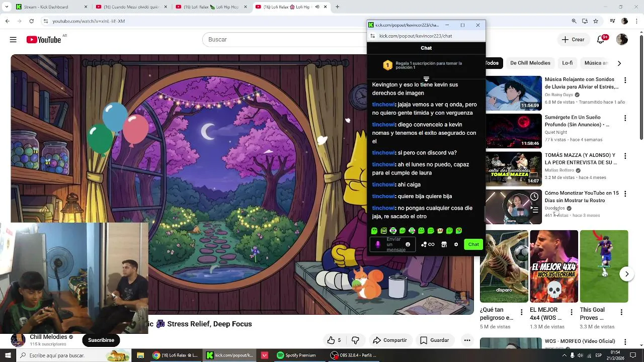Open options menu for TOMÁS MAZZA video

tap(625, 156)
